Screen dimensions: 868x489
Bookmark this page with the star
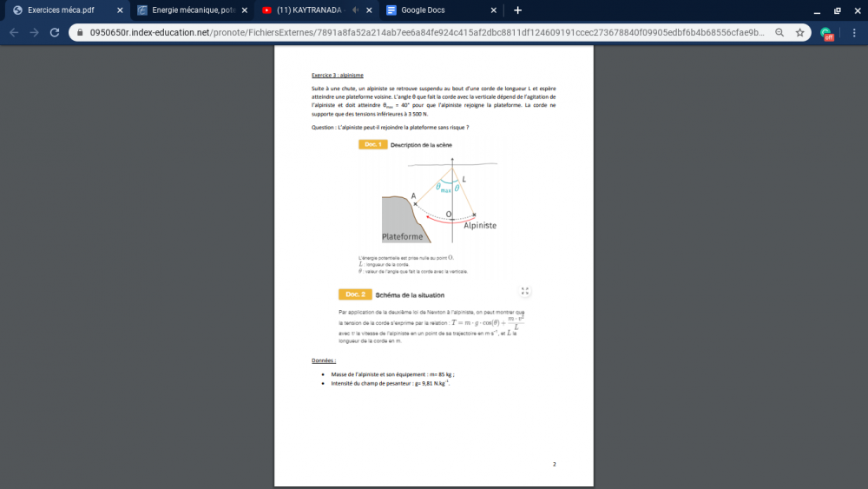[800, 33]
